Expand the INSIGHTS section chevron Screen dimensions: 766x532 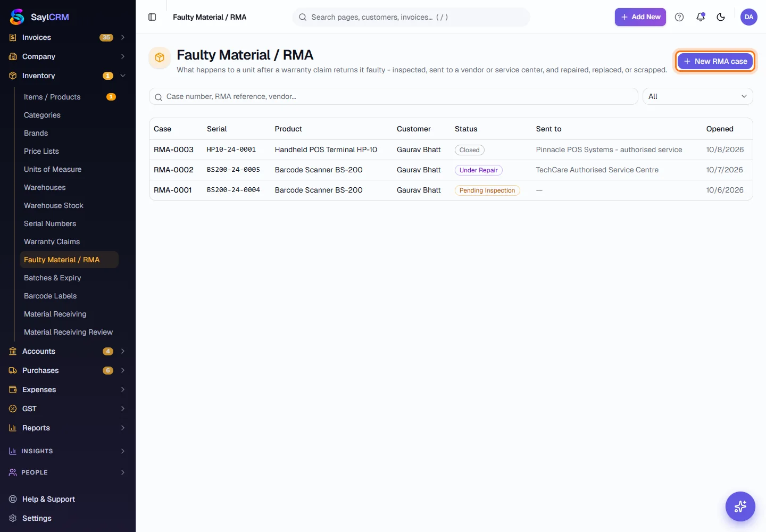point(123,451)
